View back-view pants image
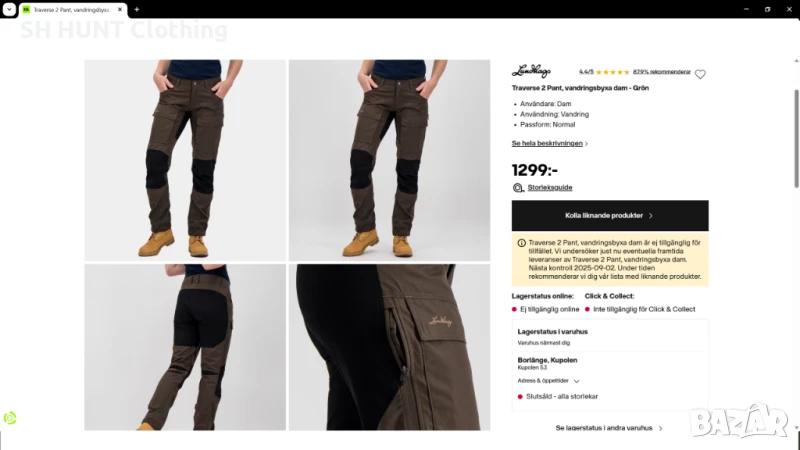 (x=185, y=347)
